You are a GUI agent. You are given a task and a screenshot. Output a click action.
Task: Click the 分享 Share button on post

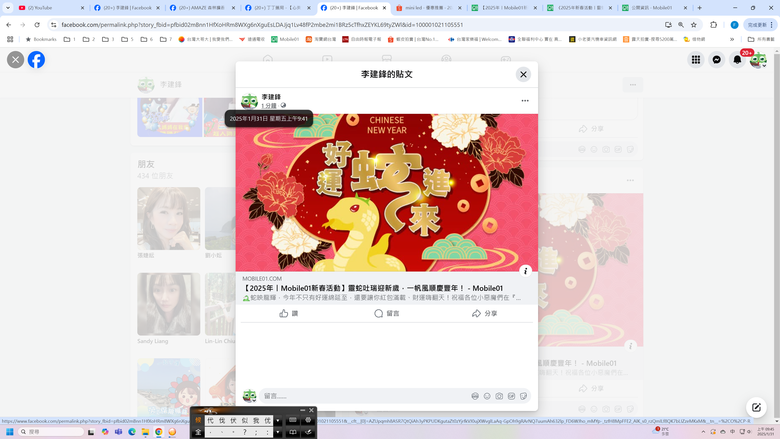point(484,313)
